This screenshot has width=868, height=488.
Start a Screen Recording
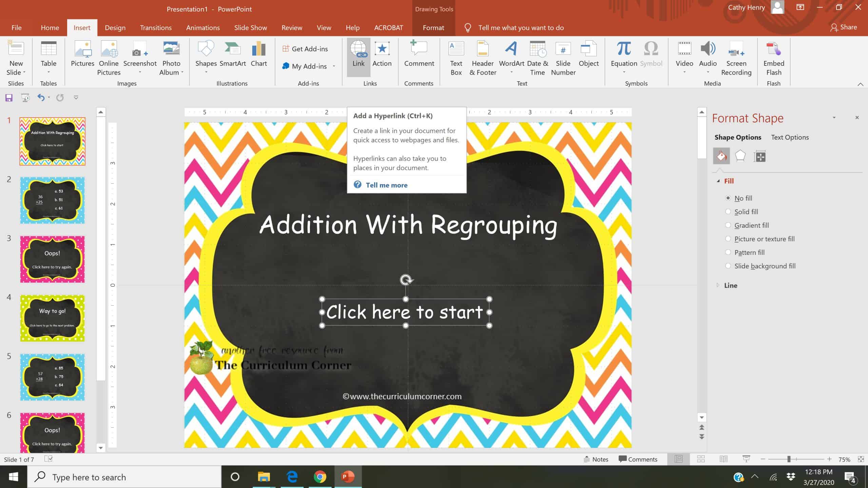pos(736,58)
